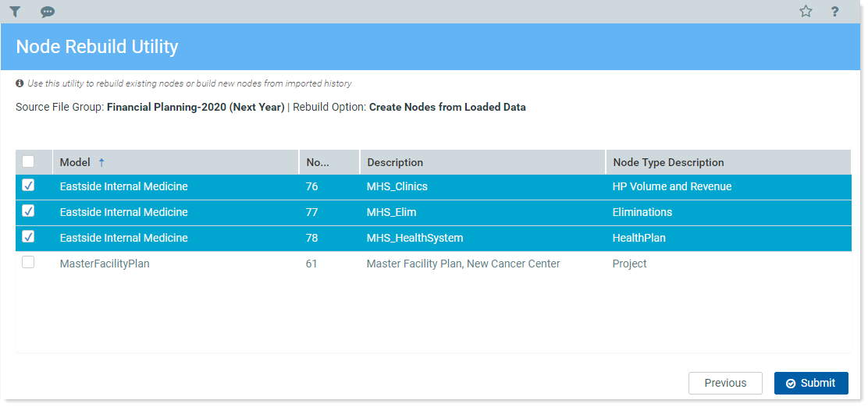
Task: Sort by the Description column header
Action: coord(395,163)
